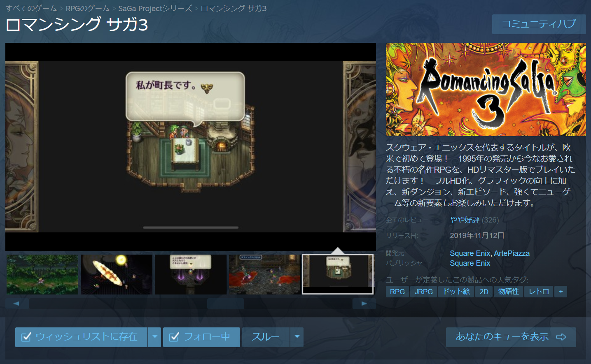Open the ArtePiazza developer link
This screenshot has height=364, width=591.
(x=512, y=253)
